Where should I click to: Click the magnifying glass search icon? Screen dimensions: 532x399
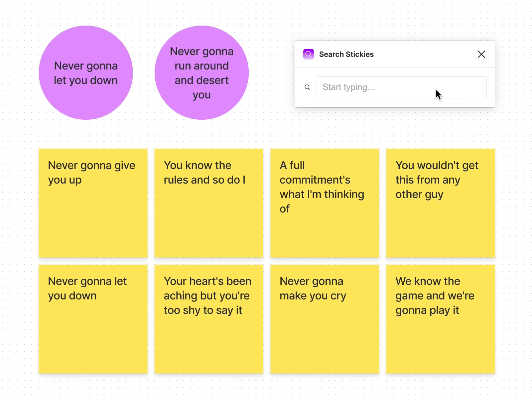(x=308, y=87)
